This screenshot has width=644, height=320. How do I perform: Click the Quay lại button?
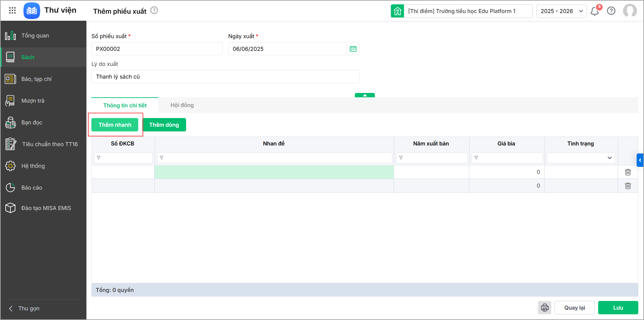575,308
